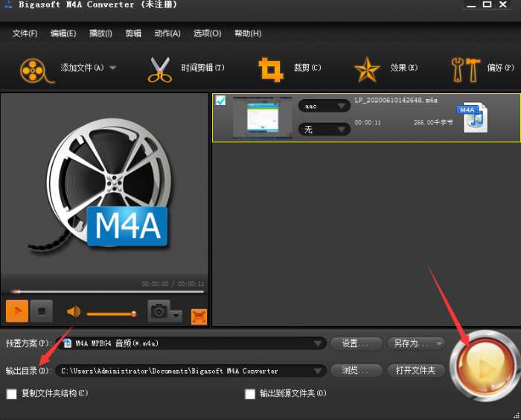
Task: Click the 时间剪辑(T) label
Action: [203, 68]
